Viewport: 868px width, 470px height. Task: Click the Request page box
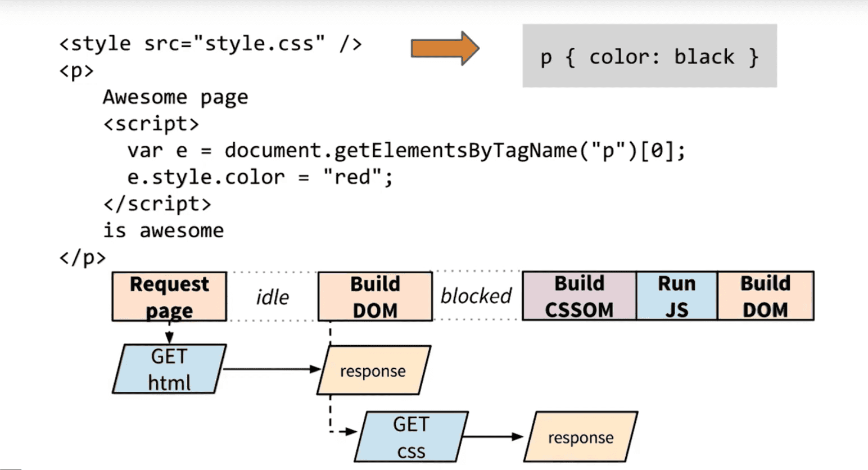[x=169, y=296]
